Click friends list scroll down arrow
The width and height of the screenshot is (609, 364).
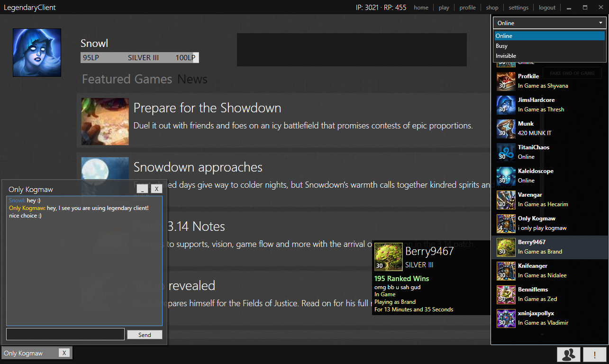click(542, 335)
